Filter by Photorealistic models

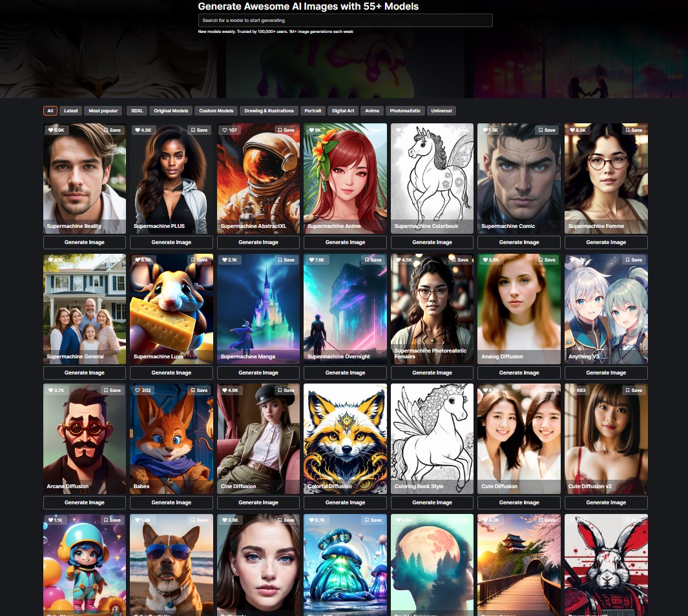coord(405,111)
